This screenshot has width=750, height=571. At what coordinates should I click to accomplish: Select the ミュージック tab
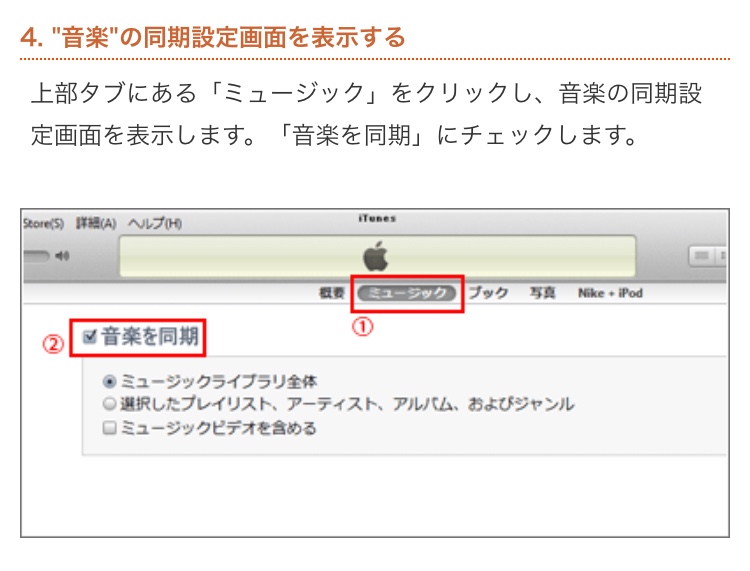(x=407, y=293)
